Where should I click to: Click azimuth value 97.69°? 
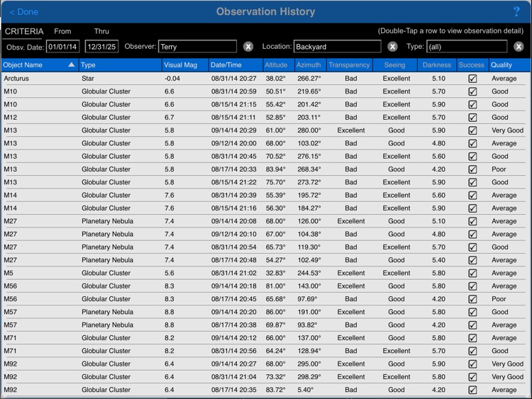click(x=307, y=299)
